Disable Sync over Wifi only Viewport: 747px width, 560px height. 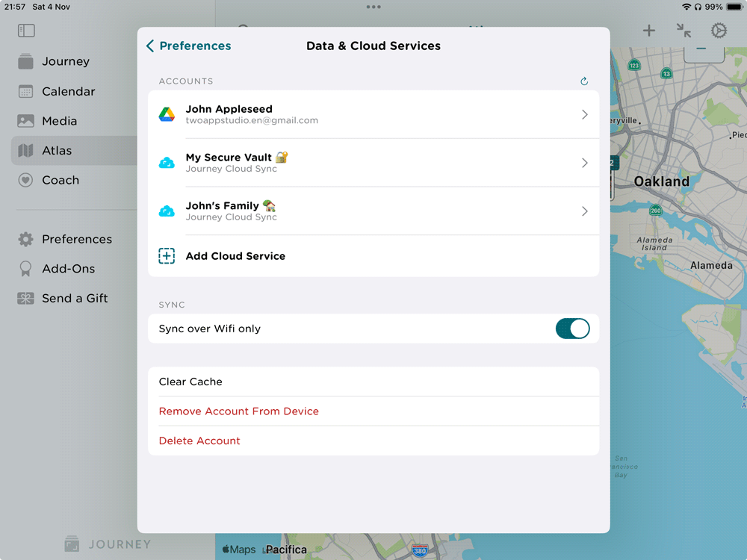point(572,329)
